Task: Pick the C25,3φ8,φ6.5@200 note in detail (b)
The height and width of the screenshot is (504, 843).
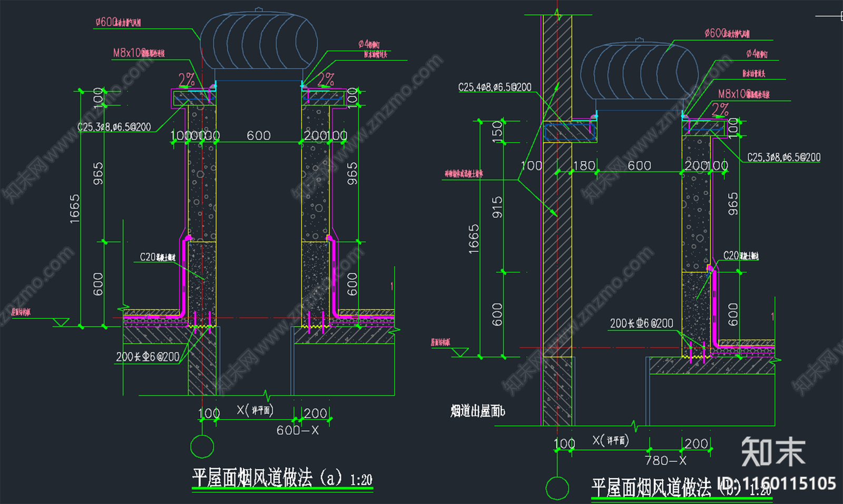Action: (x=783, y=157)
